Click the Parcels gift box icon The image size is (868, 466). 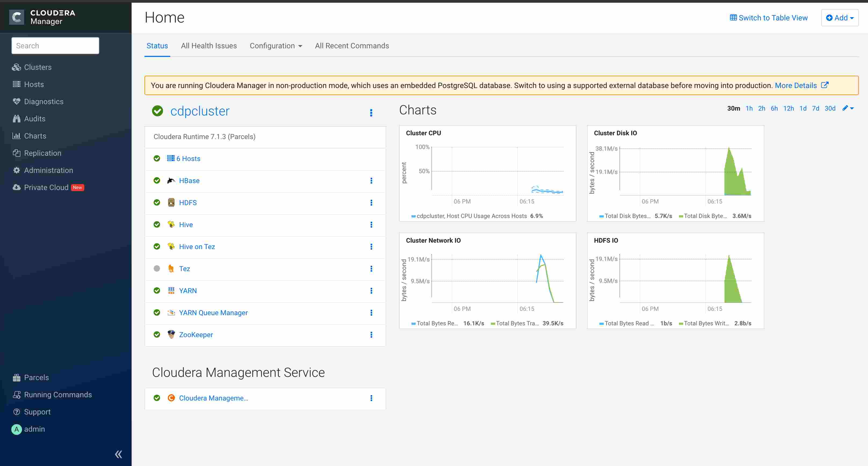tap(16, 377)
